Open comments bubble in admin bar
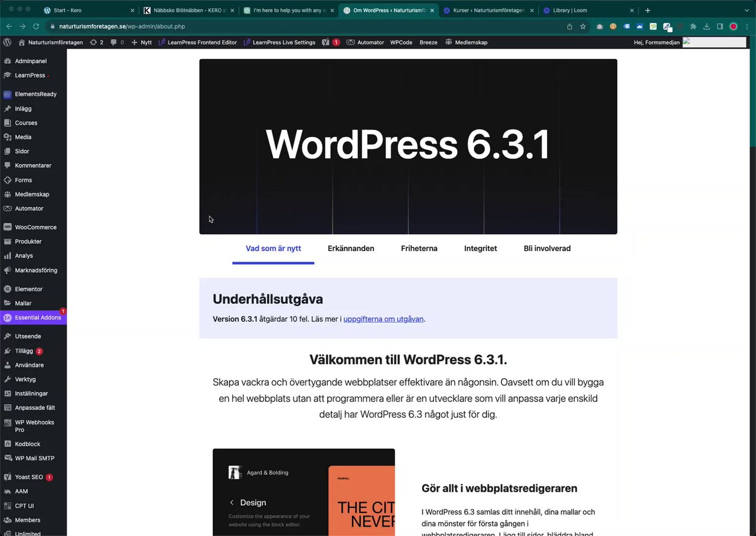 click(x=118, y=43)
